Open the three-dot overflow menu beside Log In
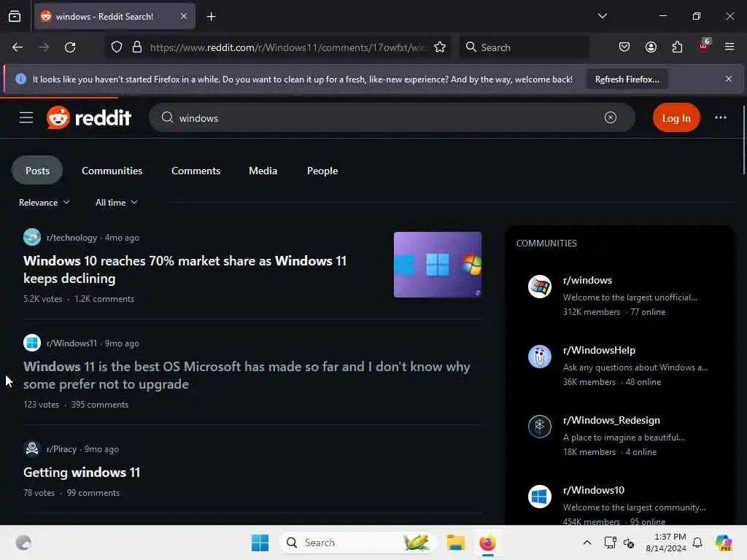 point(720,117)
